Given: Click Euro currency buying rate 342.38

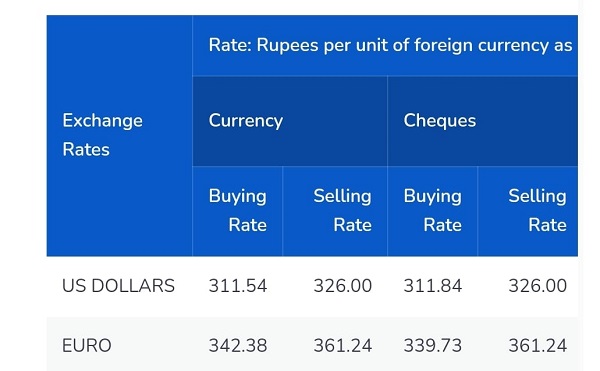Looking at the screenshot, I should [238, 346].
